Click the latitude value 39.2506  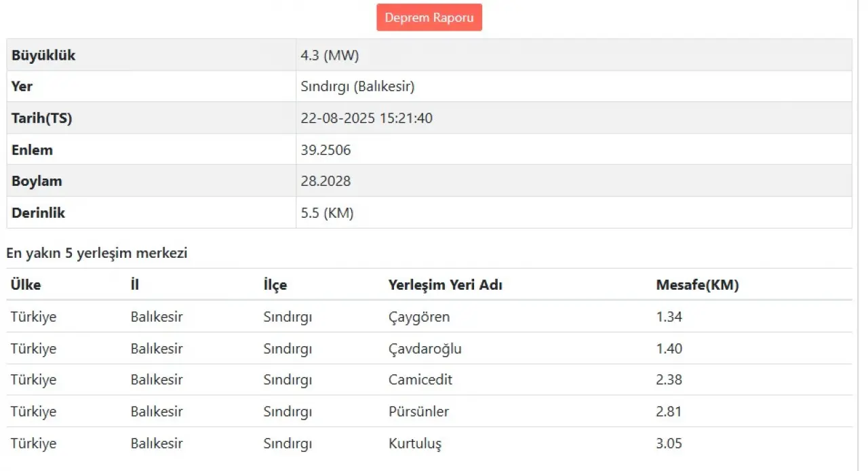[x=325, y=150]
